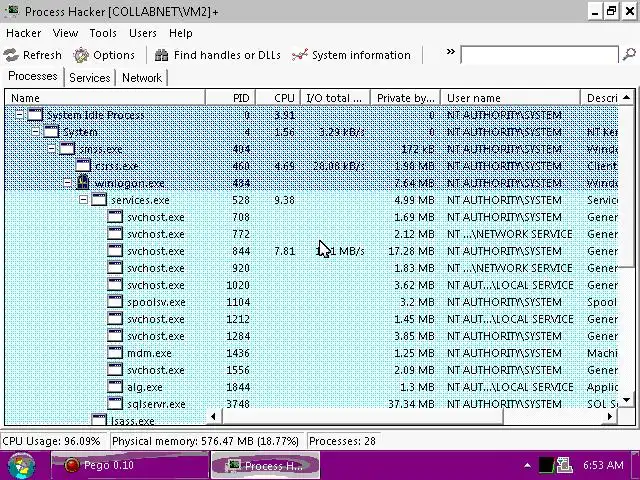The width and height of the screenshot is (640, 480).
Task: Click horizontal scrollbar left arrow
Action: (213, 416)
